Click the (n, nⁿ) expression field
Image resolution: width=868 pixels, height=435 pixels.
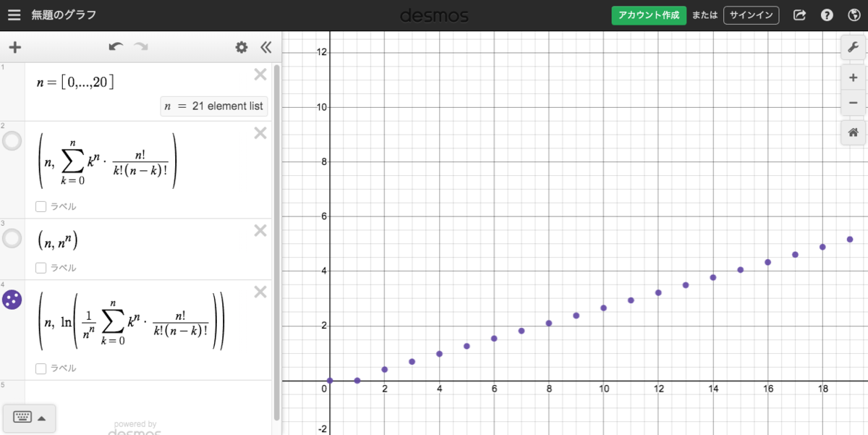[57, 240]
